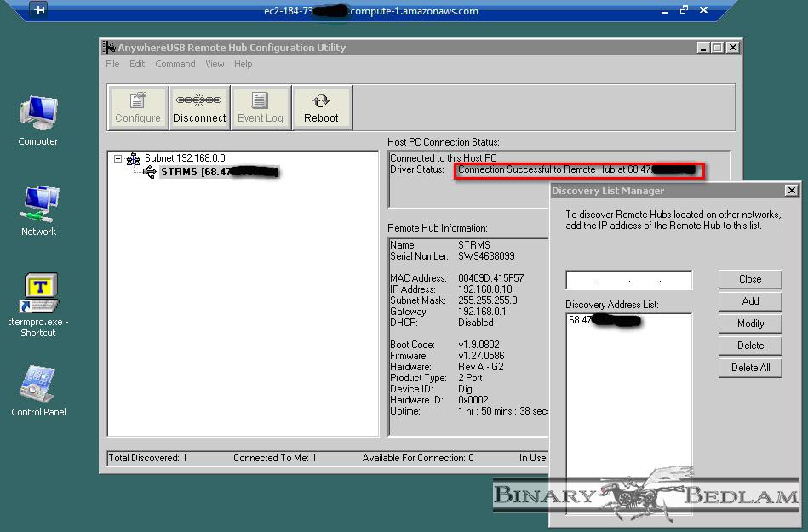Viewport: 808px width, 532px height.
Task: Click the 'Connected To Me: 1' status entry
Action: point(275,458)
